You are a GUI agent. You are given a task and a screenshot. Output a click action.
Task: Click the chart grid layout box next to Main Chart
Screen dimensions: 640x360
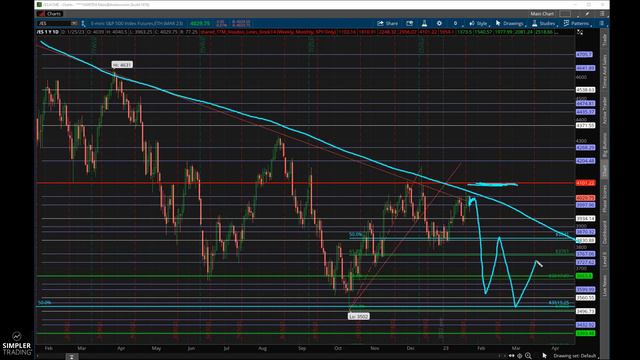point(565,13)
